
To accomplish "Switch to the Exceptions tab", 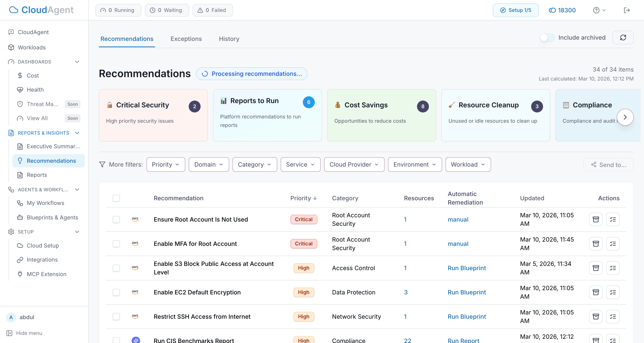I will tap(186, 39).
